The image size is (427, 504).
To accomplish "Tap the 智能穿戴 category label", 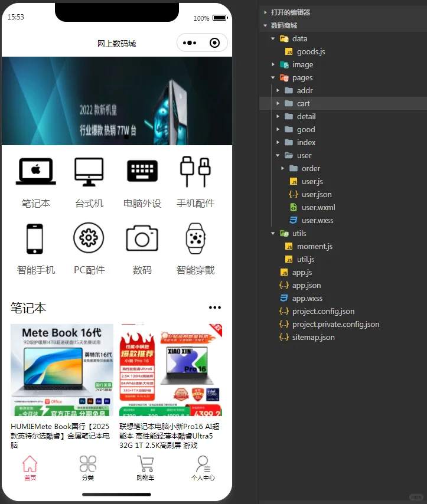I will pos(195,270).
